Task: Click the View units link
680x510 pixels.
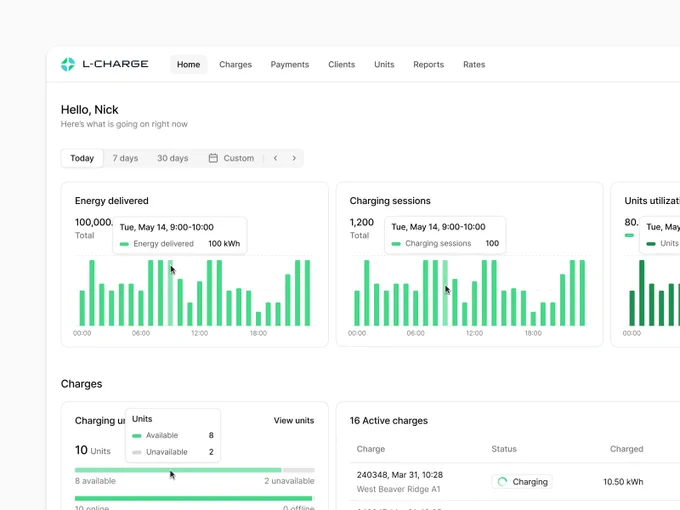Action: (x=294, y=421)
